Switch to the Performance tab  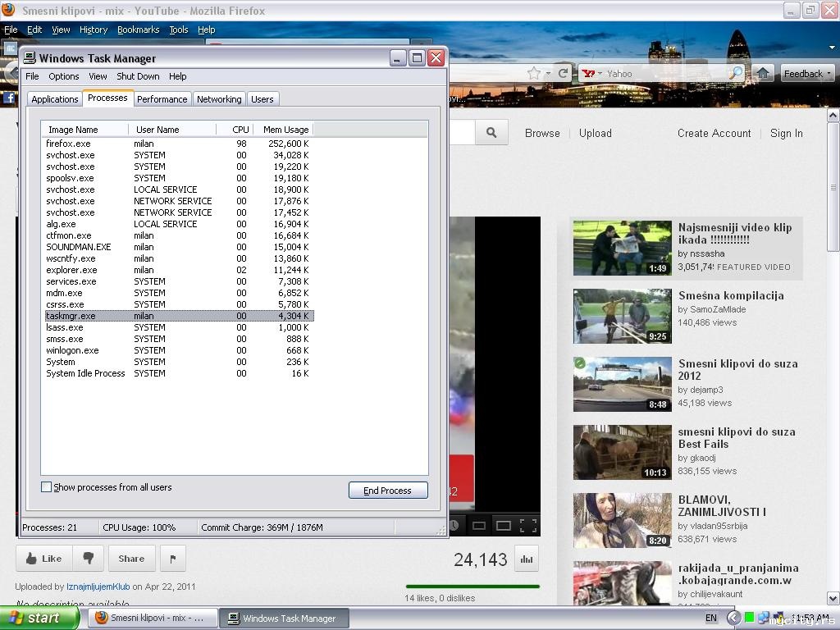click(162, 99)
